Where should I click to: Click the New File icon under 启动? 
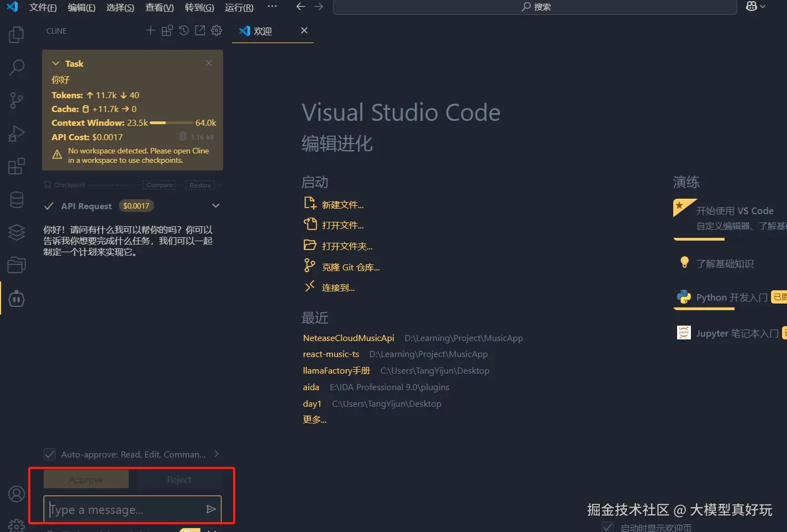pos(310,203)
